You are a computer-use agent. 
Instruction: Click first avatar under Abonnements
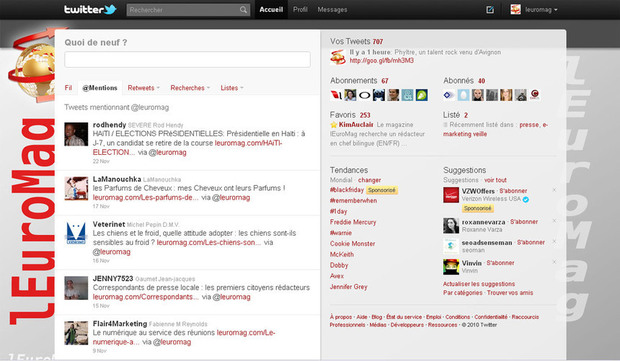(336, 95)
